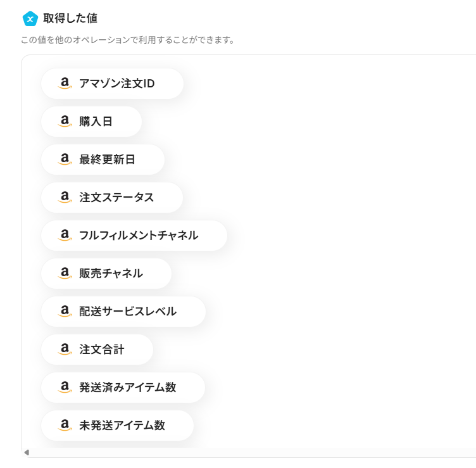The height and width of the screenshot is (468, 476).
Task: Select the フルフィルメントチャネル value
Action: pos(138,236)
